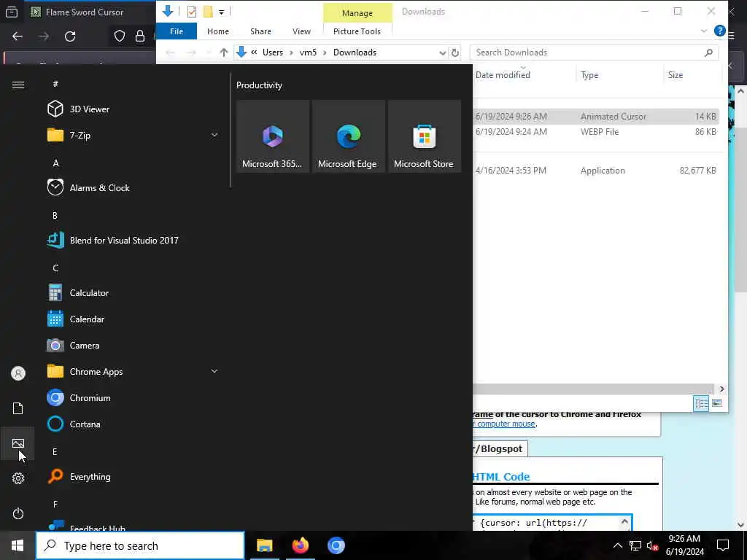Click the HTML code text box
This screenshot has width=747, height=560.
553,522
